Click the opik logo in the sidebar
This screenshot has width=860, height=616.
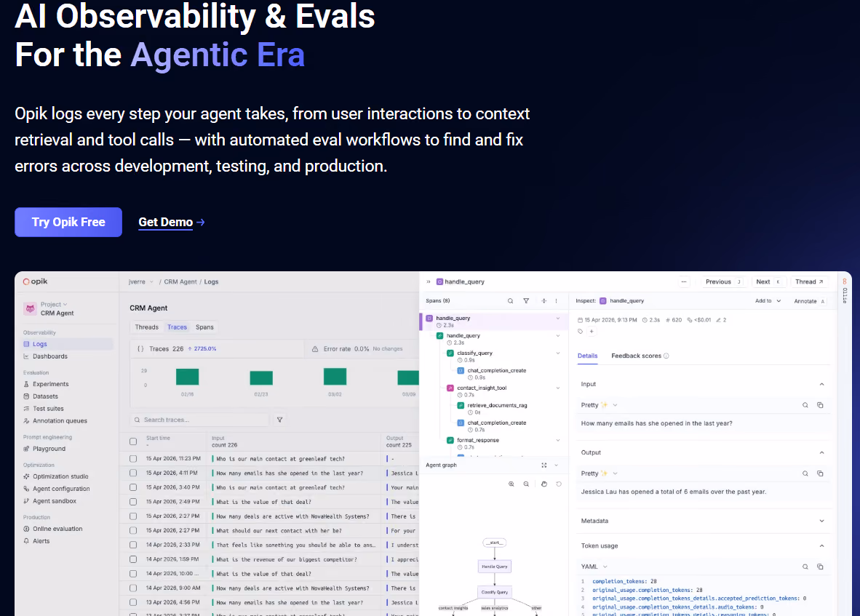point(35,281)
